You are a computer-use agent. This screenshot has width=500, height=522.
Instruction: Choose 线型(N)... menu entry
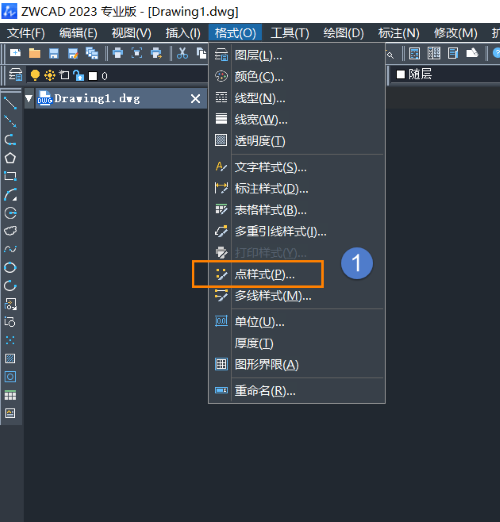pyautogui.click(x=297, y=98)
